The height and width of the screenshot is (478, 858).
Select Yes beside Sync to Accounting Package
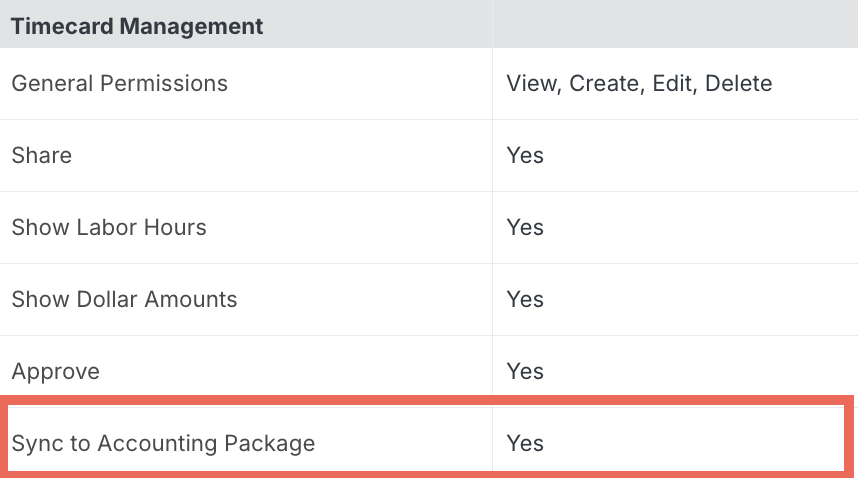coord(525,444)
